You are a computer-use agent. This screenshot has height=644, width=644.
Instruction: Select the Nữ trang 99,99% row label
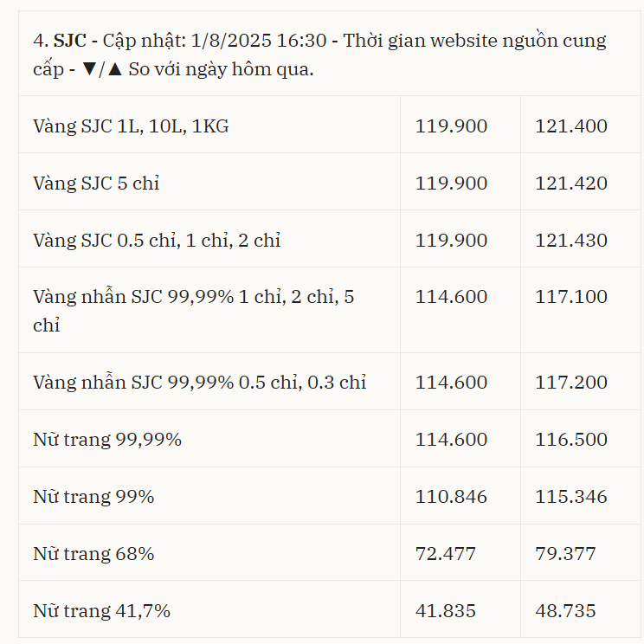tap(107, 439)
